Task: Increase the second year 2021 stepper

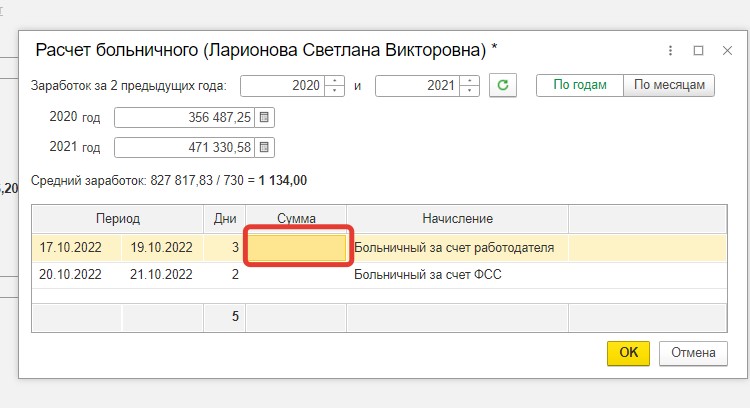Action: [470, 81]
